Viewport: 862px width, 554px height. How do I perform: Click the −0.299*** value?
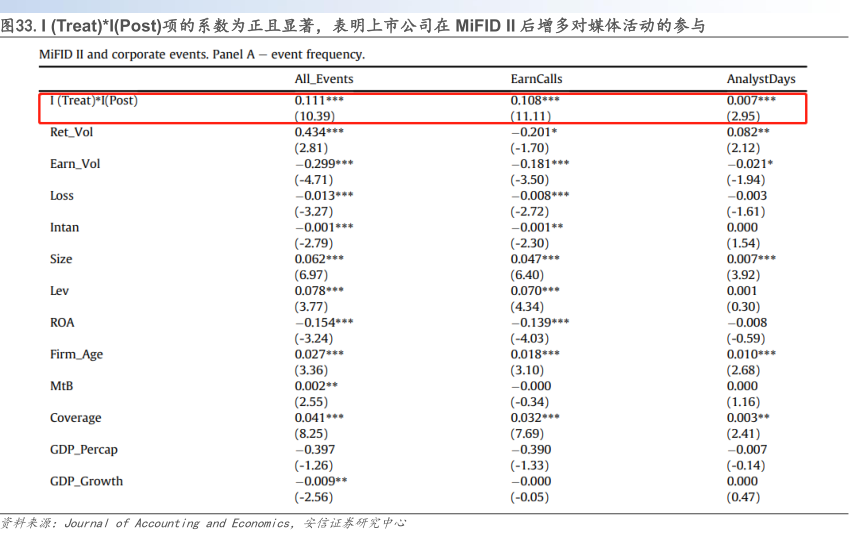324,164
